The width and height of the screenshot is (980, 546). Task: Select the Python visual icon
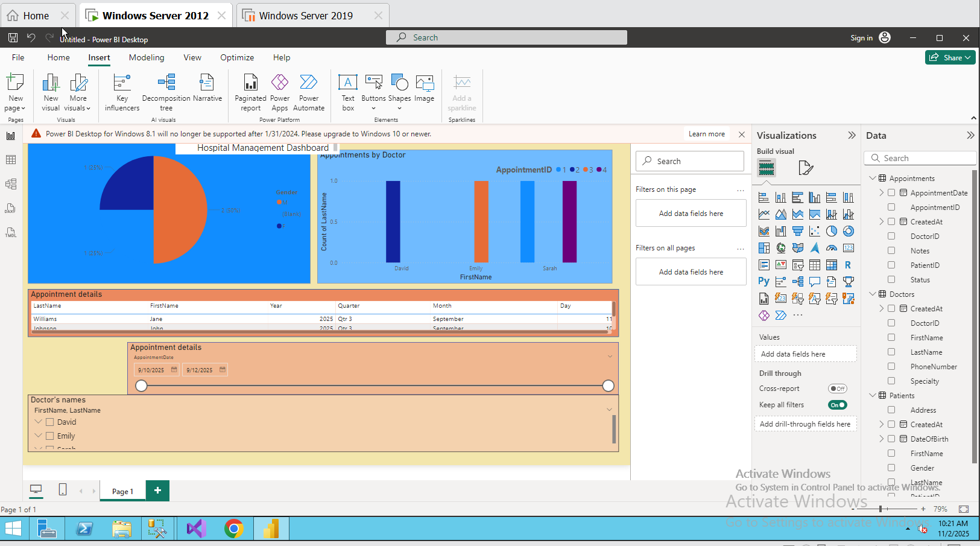click(x=763, y=282)
